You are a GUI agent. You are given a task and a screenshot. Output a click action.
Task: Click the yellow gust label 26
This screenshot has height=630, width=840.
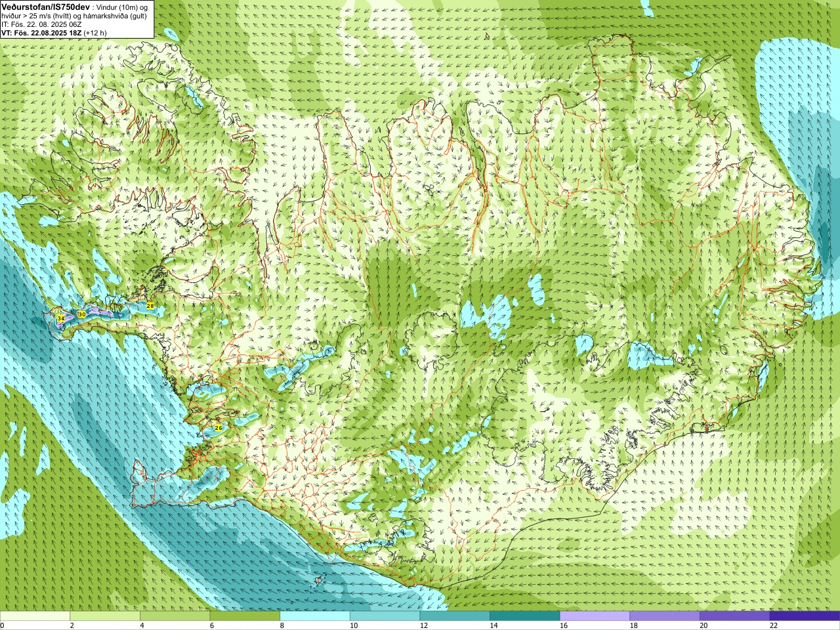[219, 427]
